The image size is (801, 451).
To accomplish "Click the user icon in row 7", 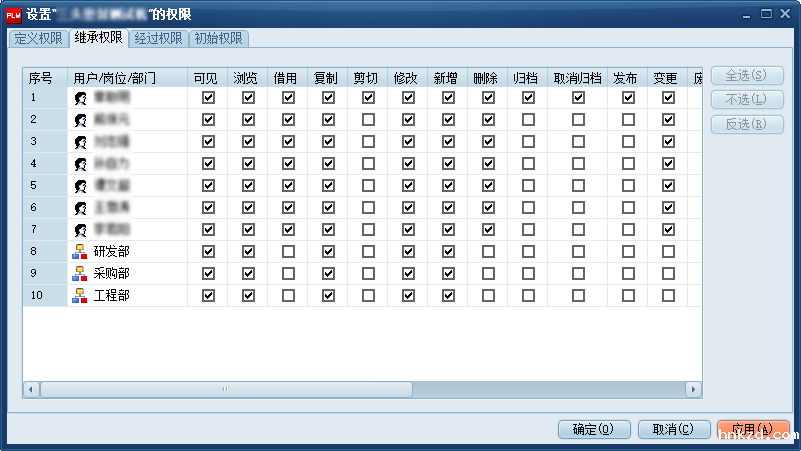I will click(x=80, y=230).
